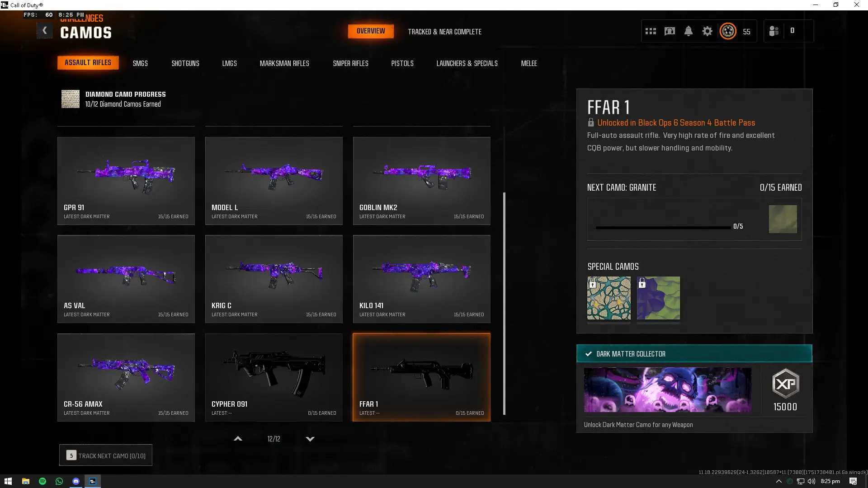Open the settings gear icon
Viewport: 868px width, 488px height.
tap(707, 31)
